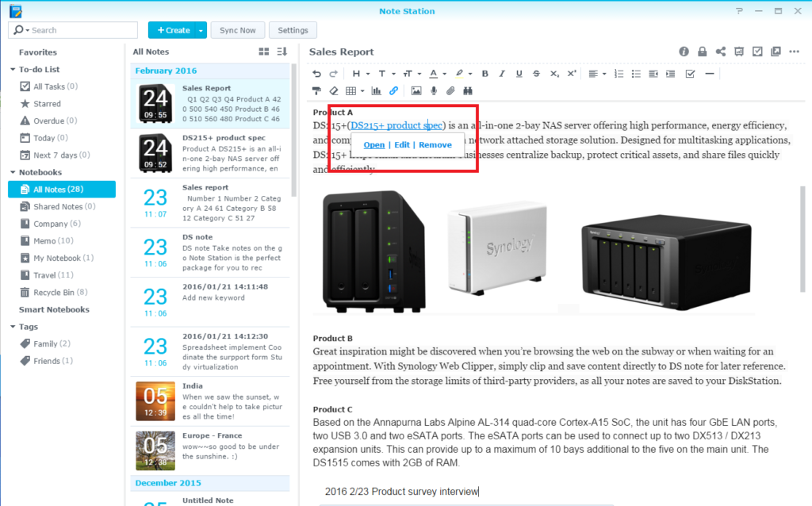This screenshot has height=506, width=812.
Task: Click the share note icon
Action: click(720, 52)
